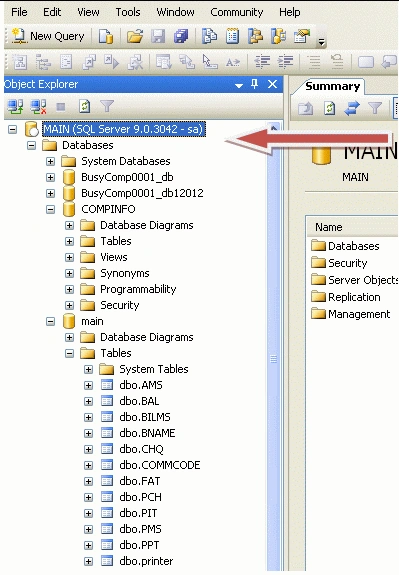
Task: Click the Refresh icon in Summary toolbar
Action: [x=329, y=108]
